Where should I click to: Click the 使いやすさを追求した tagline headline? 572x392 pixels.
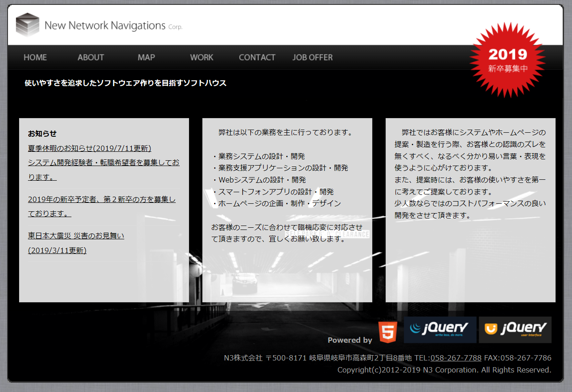point(126,83)
